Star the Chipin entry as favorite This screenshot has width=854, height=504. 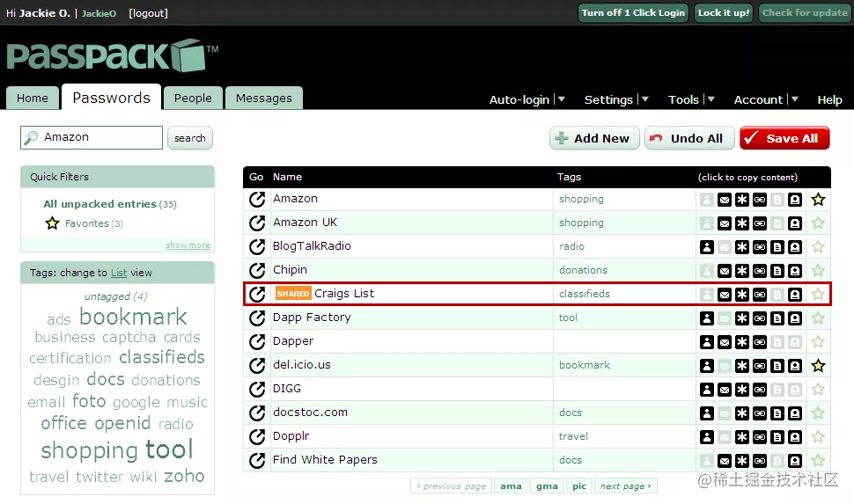click(818, 271)
